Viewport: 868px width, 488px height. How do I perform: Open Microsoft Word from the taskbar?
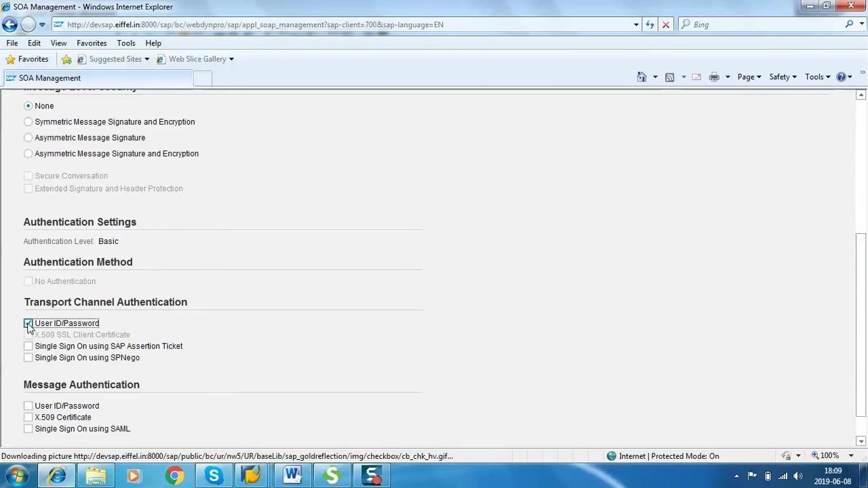click(x=292, y=476)
